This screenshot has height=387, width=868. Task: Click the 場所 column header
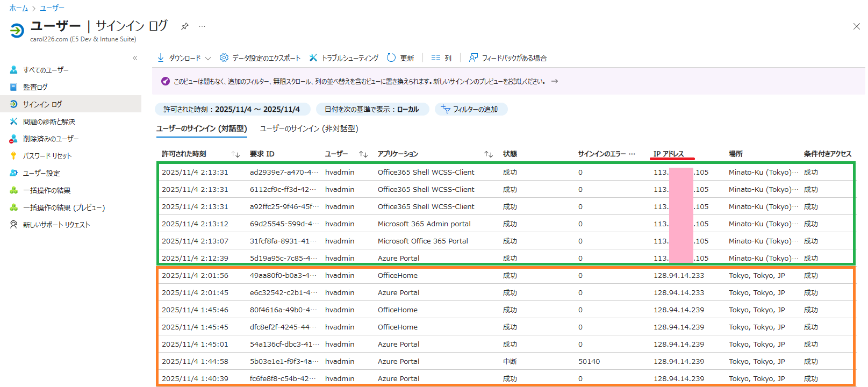coord(736,154)
